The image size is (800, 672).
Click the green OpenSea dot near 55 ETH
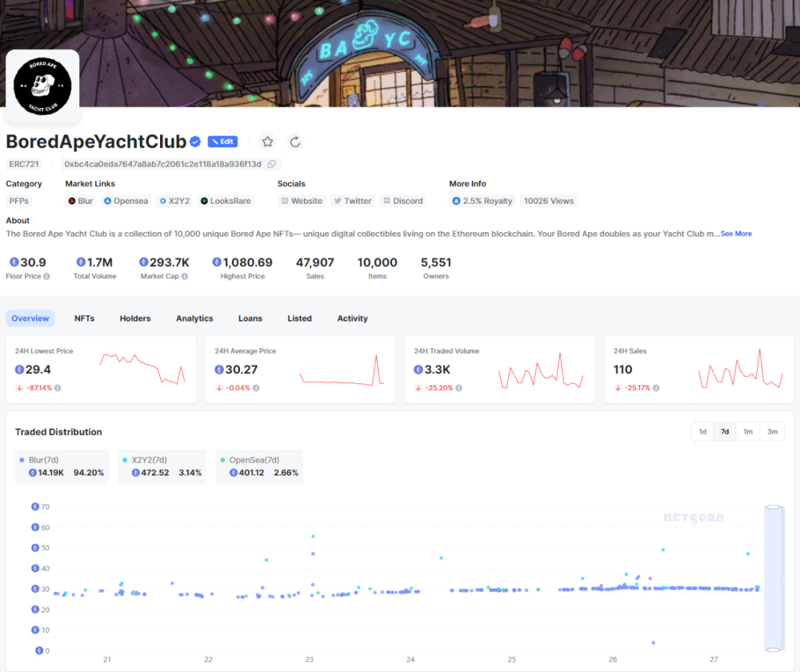tap(313, 536)
